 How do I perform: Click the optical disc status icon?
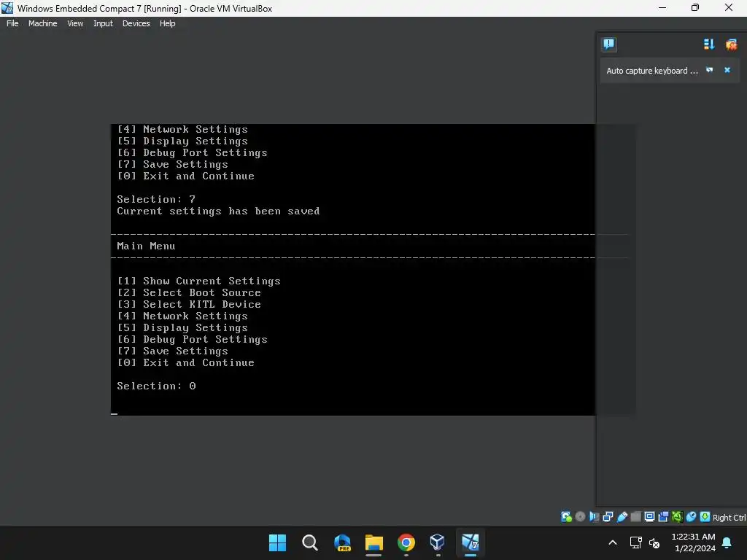click(x=580, y=517)
